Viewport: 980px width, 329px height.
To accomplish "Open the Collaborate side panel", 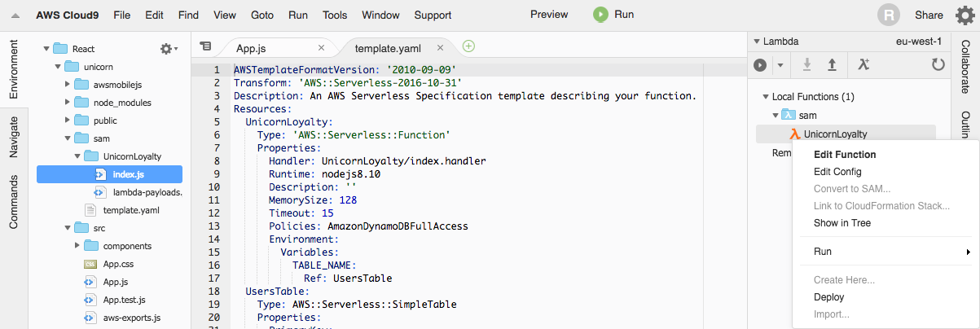I will coord(965,66).
